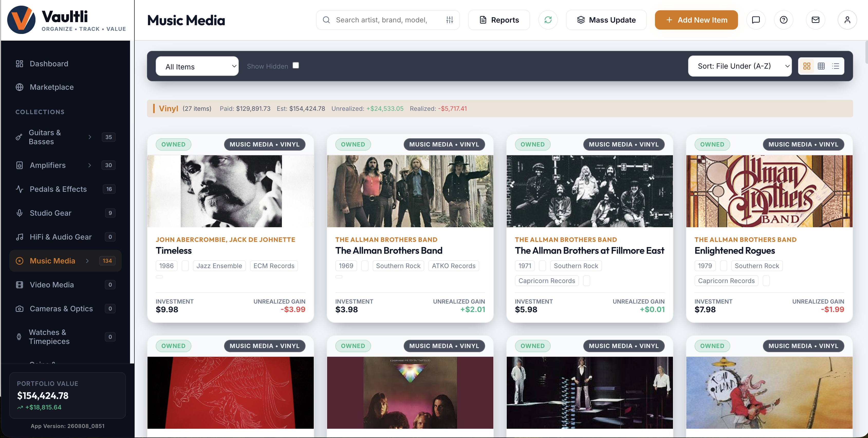Expand the Music Media chevron
The width and height of the screenshot is (868, 438).
[87, 261]
